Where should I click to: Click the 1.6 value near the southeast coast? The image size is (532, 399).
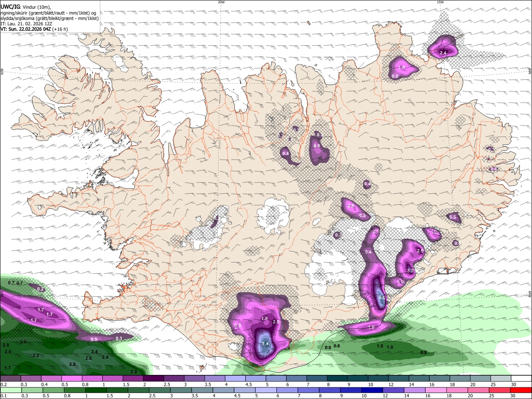(x=372, y=328)
